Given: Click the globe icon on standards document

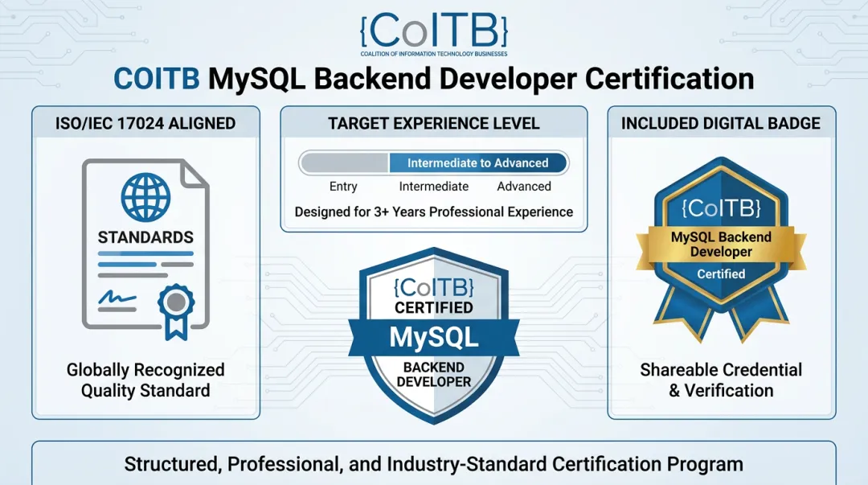Looking at the screenshot, I should click(145, 197).
